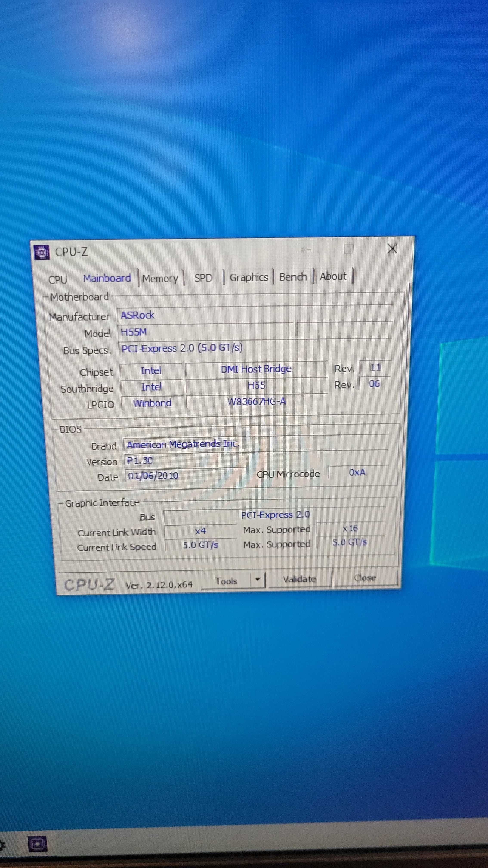Viewport: 488px width, 868px height.
Task: Click the current link speed 5.0 GT/s
Action: coord(201,545)
